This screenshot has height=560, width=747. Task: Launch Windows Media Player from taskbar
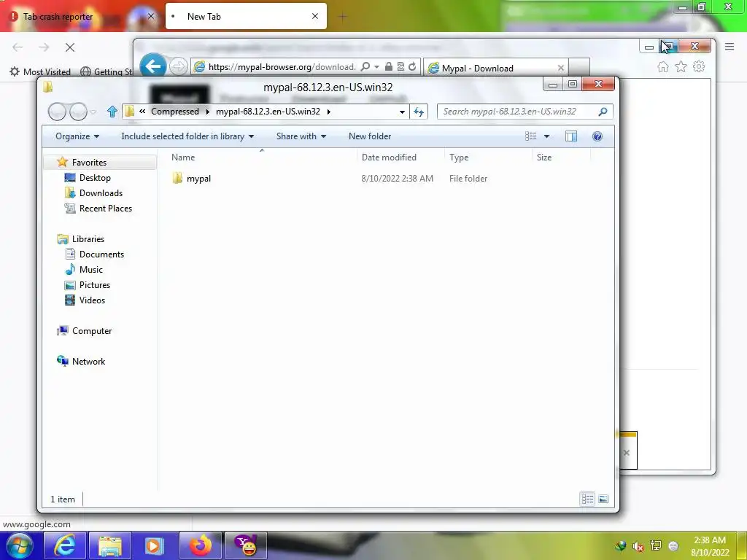(154, 545)
